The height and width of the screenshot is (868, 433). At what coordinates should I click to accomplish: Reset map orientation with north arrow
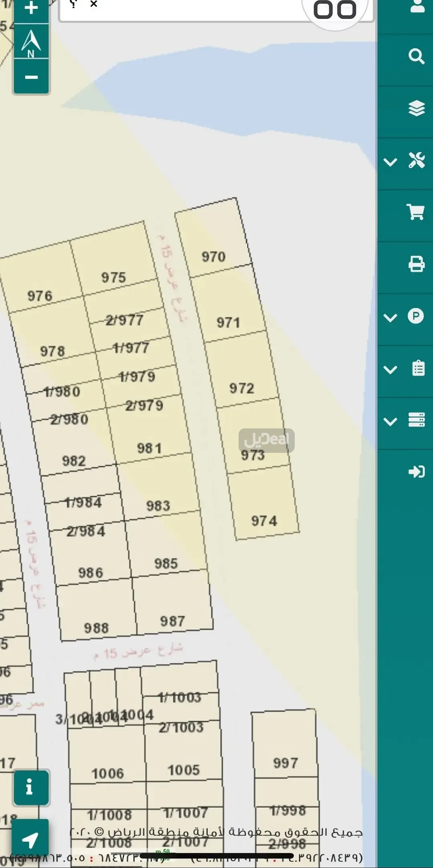coord(31,42)
